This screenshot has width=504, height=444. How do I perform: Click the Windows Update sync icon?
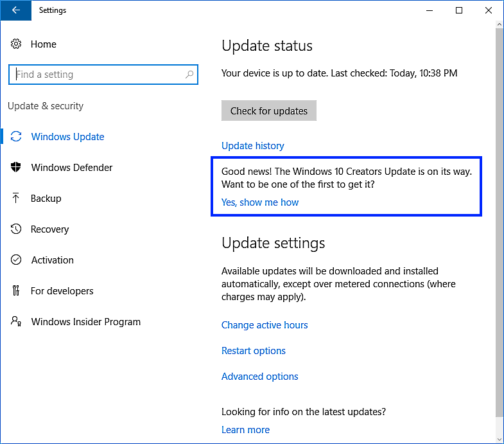point(16,137)
